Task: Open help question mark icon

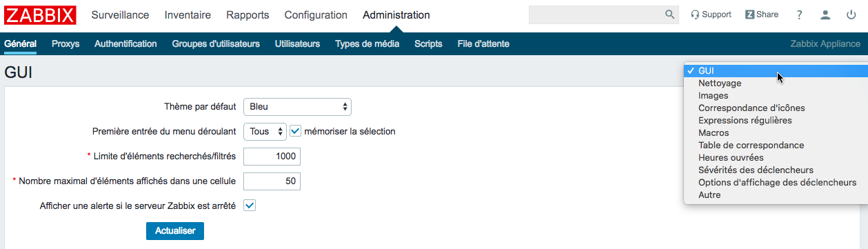Action: [800, 14]
